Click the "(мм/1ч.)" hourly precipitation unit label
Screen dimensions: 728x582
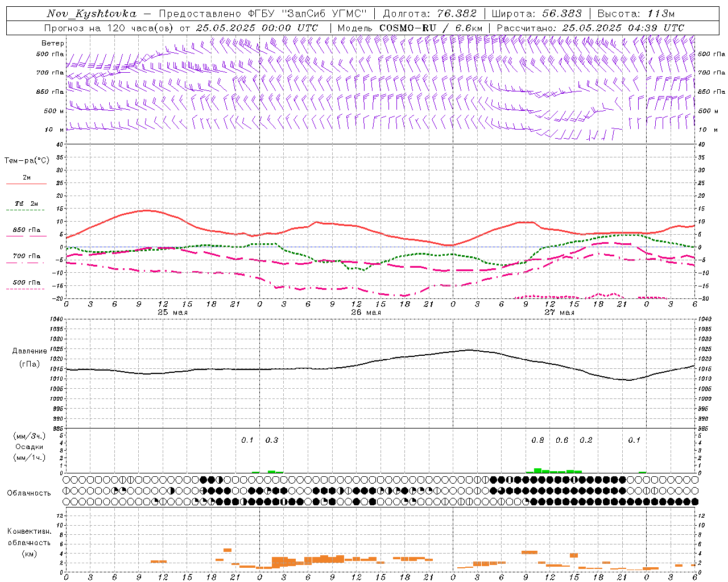coord(29,458)
